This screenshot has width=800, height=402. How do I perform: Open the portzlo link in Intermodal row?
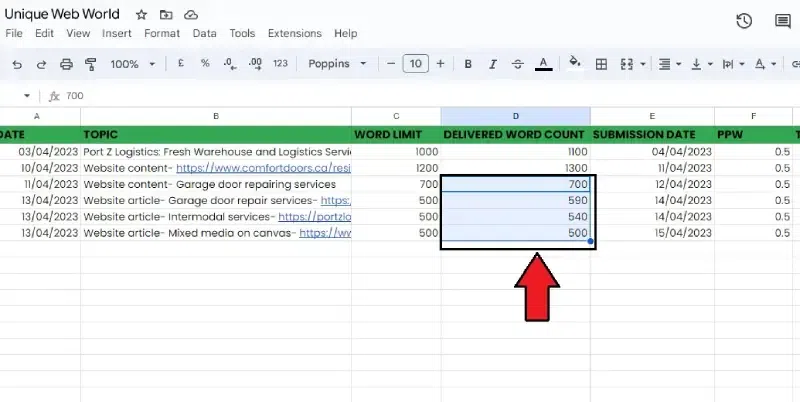[x=315, y=217]
